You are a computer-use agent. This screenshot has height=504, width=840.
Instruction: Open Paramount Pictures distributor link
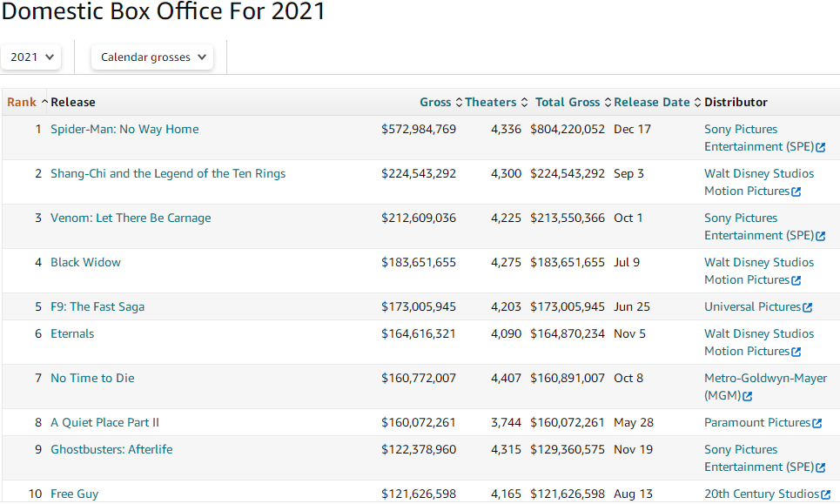757,422
